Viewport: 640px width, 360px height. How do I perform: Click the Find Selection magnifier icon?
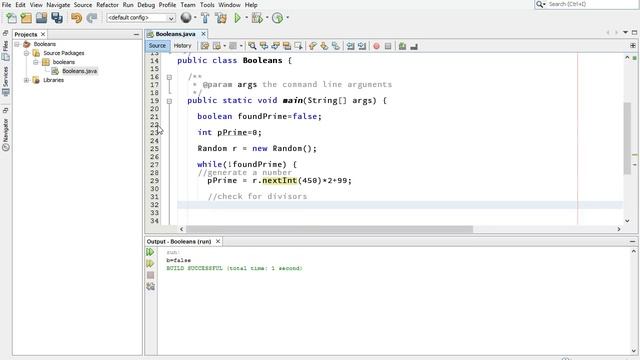pos(252,46)
